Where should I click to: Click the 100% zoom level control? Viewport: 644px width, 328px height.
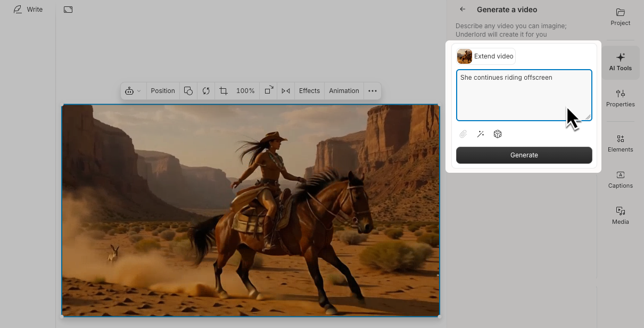(x=245, y=91)
